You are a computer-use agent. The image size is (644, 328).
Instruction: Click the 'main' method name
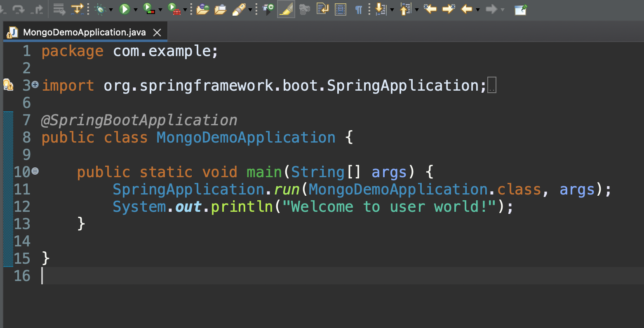coord(264,172)
